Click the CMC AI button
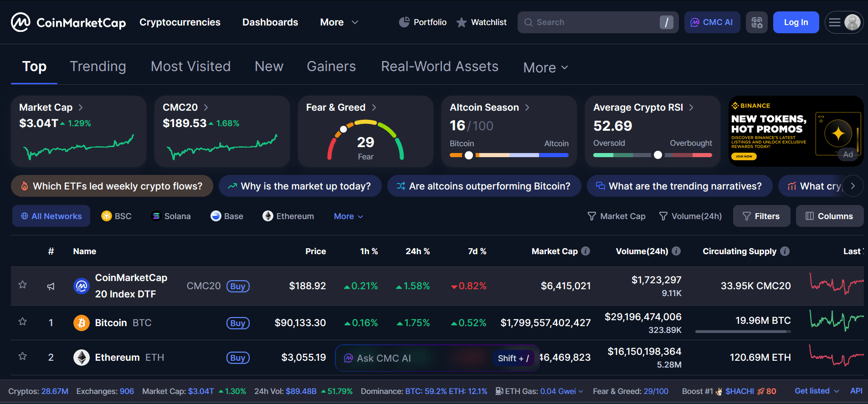Screen dimensions: 868x404 pos(712,22)
